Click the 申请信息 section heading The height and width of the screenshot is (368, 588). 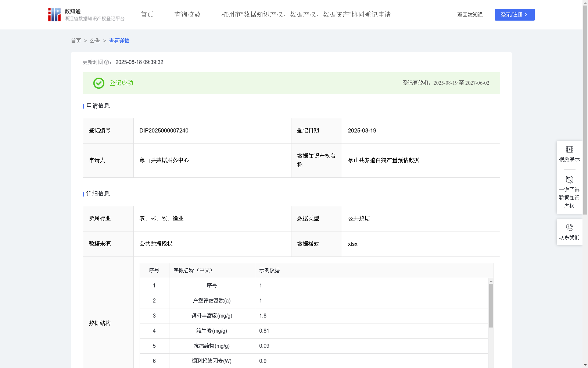pyautogui.click(x=98, y=106)
